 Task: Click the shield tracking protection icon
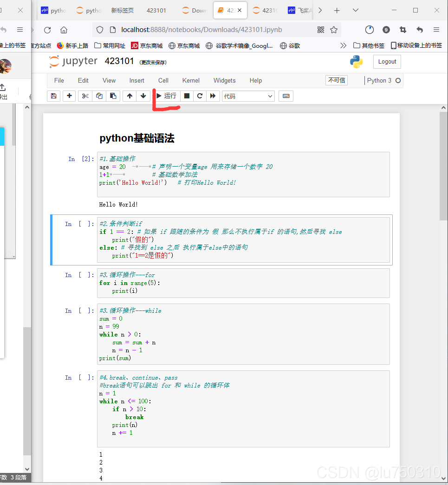[100, 30]
